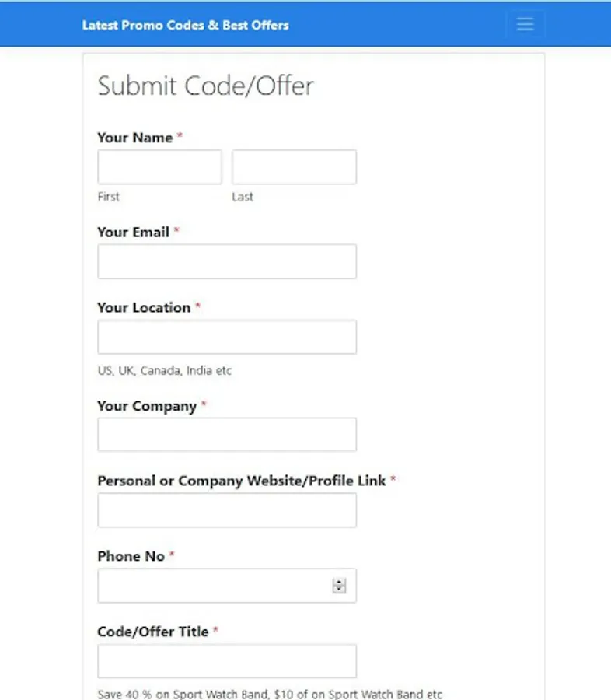Screen dimensions: 611x700
Task: Click the Your Email label
Action: tap(133, 232)
